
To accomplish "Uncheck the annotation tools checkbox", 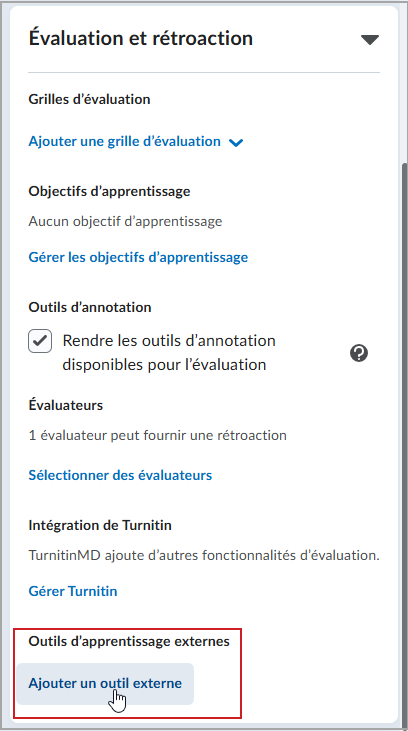I will [x=40, y=341].
